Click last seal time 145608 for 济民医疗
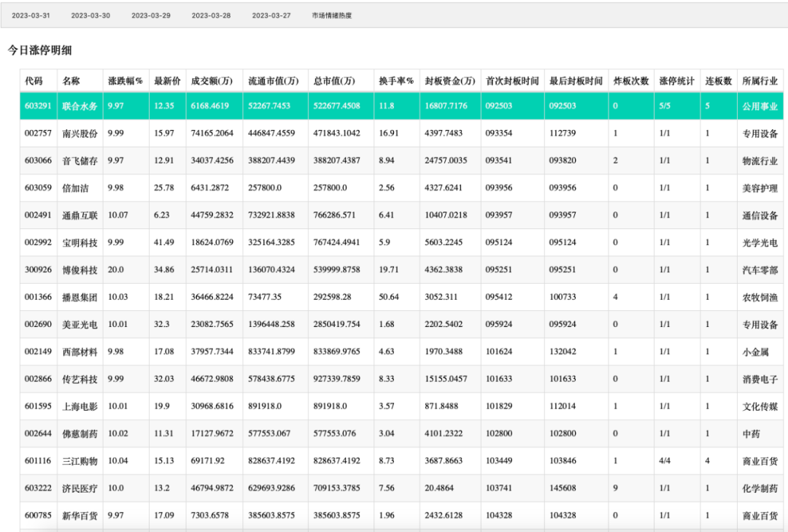Screen dimensions: 788x532 [563, 487]
